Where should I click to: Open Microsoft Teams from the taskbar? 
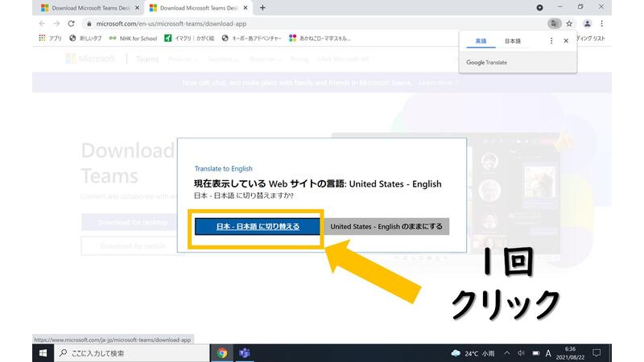click(245, 353)
